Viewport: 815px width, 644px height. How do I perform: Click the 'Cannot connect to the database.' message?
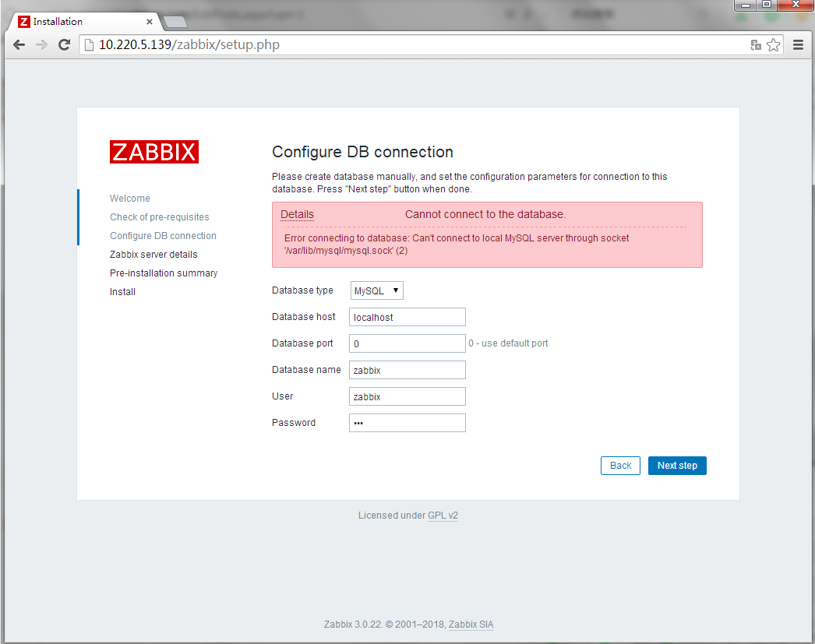[x=485, y=214]
